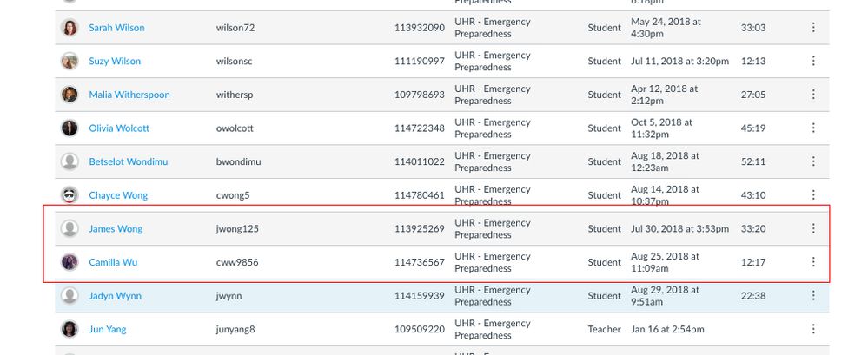Open three-dot menu for Camilla Wu
Image resolution: width=868 pixels, height=355 pixels.
tap(813, 261)
